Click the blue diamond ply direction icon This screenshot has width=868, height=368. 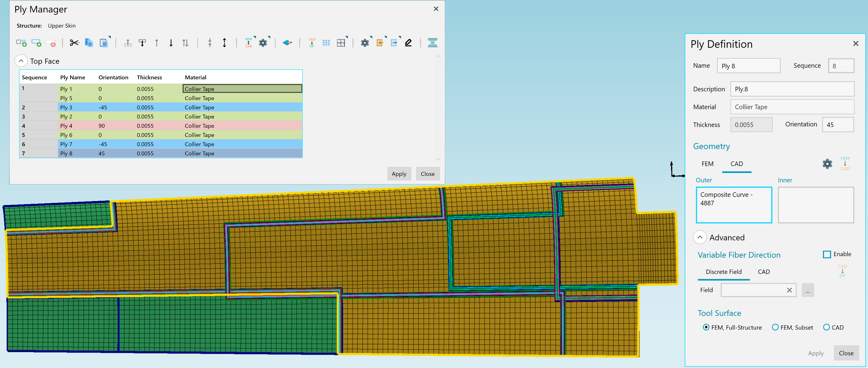pos(287,43)
